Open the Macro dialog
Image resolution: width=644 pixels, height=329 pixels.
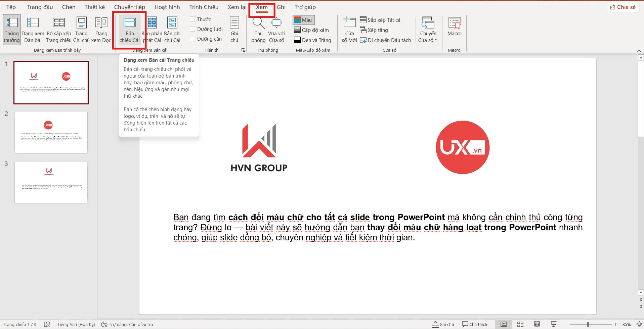pyautogui.click(x=454, y=30)
